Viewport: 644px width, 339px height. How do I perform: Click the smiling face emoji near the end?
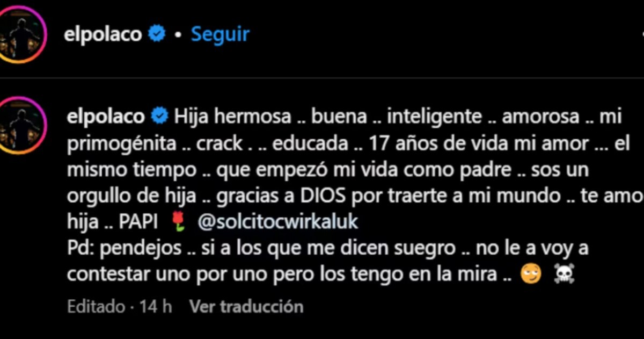(x=530, y=275)
